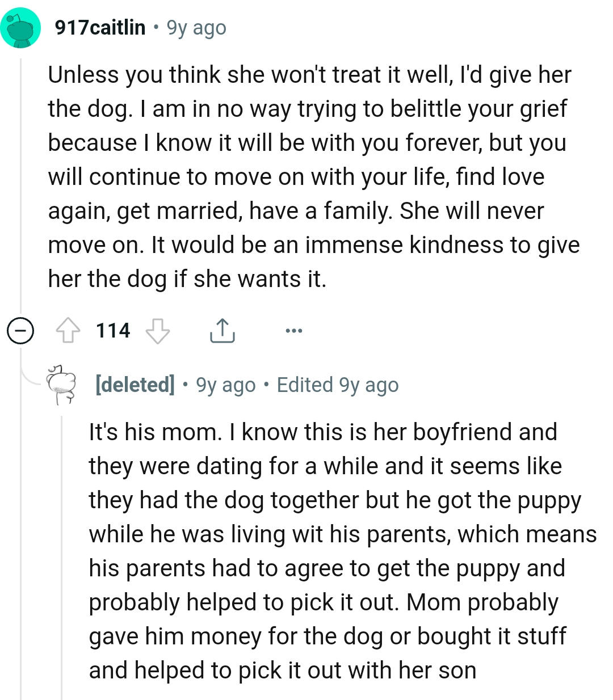Open the overflow menu on the comment
The height and width of the screenshot is (700, 613).
[293, 330]
